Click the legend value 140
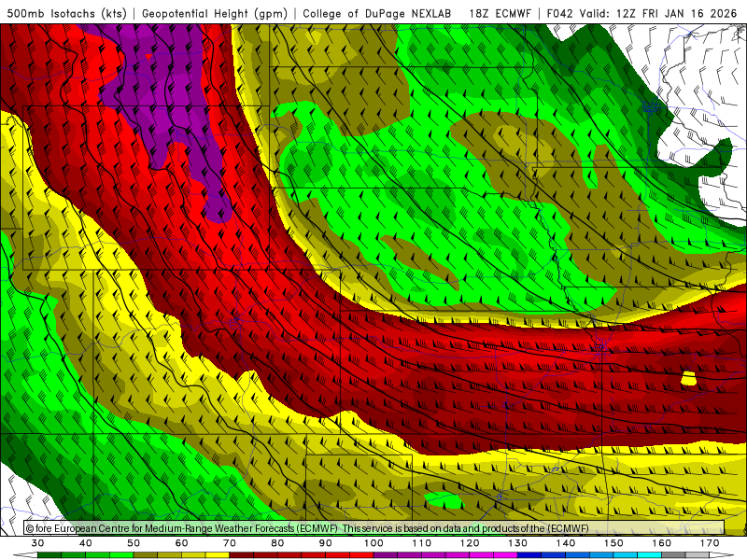747x560 pixels. pyautogui.click(x=566, y=543)
